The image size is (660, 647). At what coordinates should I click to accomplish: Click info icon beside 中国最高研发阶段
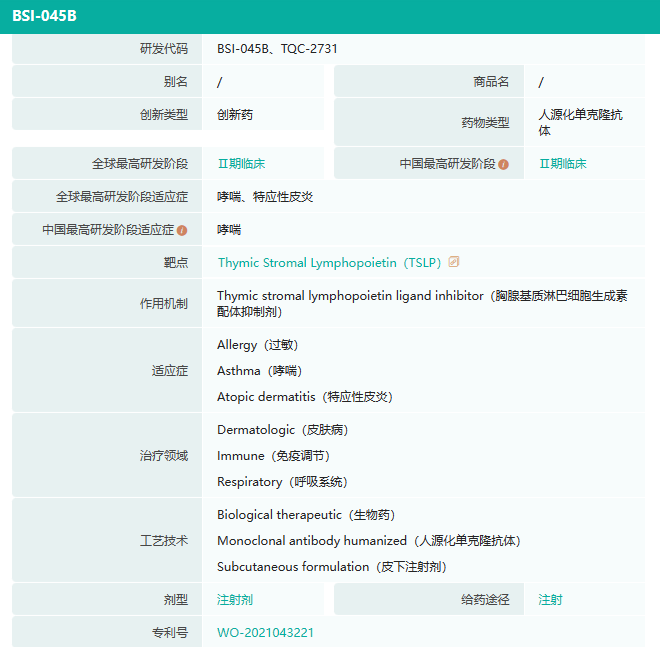pyautogui.click(x=503, y=164)
